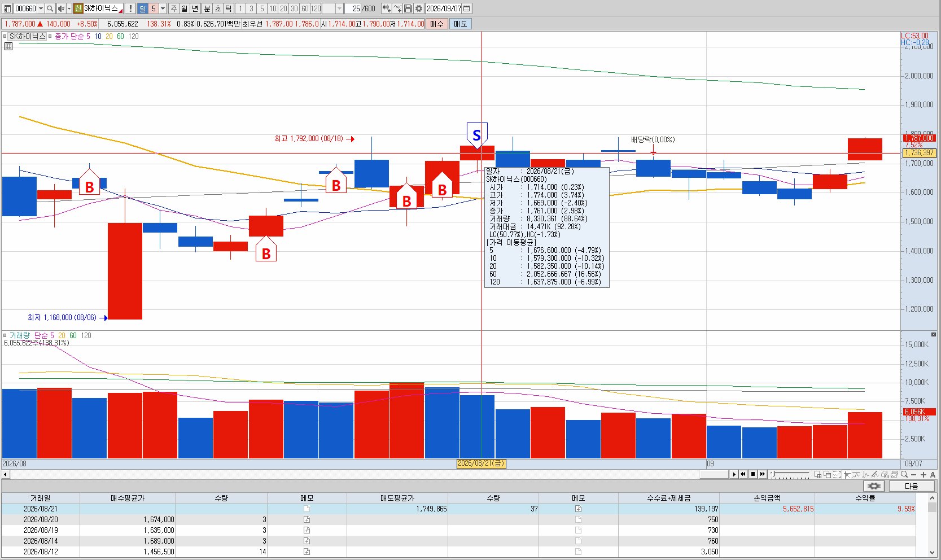Viewport: 941px width, 560px height.
Task: Click the 다음 next button
Action: [x=912, y=486]
